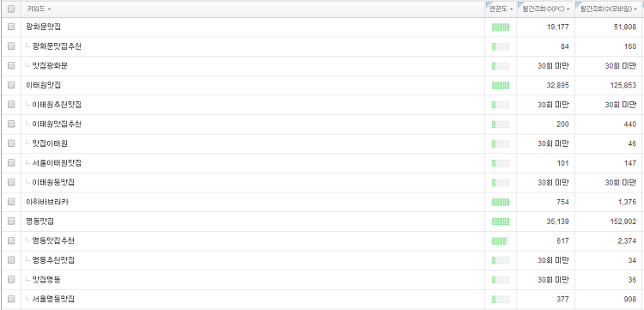Click help marker on 월간조회수(PC) header
The image size is (644, 310).
520,4
